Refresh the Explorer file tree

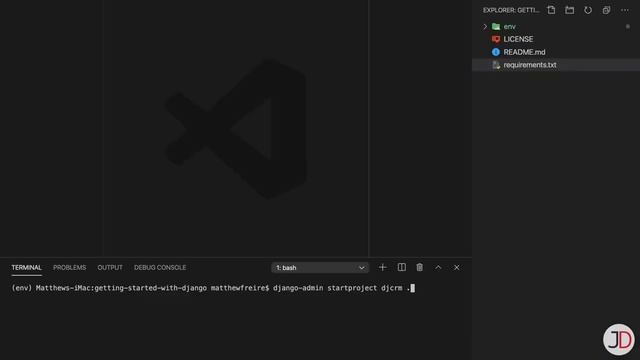[588, 10]
